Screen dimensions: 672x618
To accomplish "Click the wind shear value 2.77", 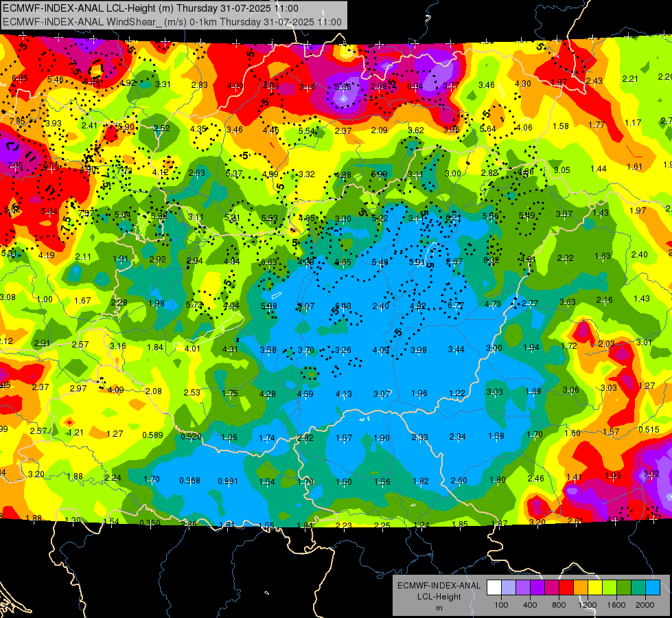I will (530, 304).
